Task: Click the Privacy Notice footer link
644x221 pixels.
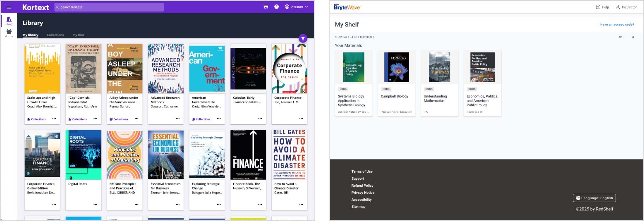Action: coord(363,192)
